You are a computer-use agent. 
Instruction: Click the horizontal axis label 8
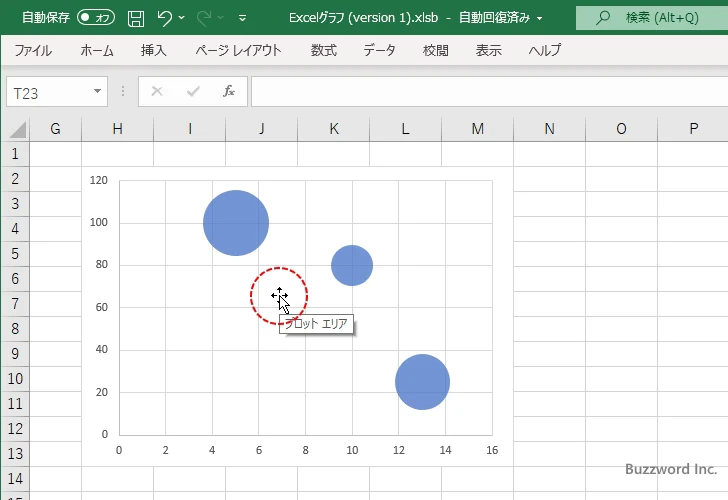point(305,450)
